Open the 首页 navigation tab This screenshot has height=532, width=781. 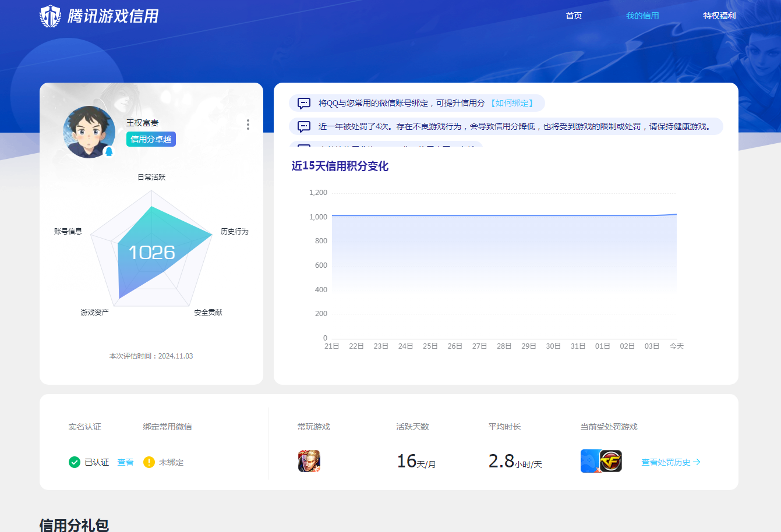point(574,16)
